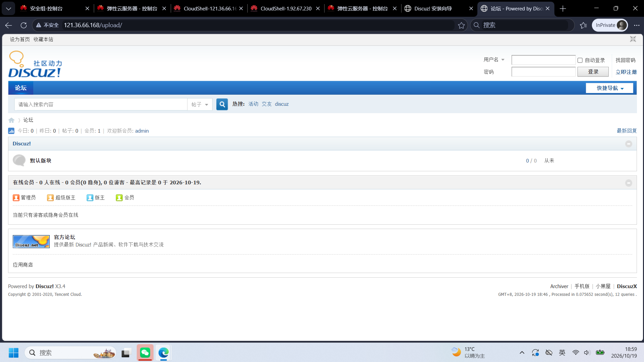644x362 pixels.
Task: Click the 登录 login button
Action: (593, 72)
